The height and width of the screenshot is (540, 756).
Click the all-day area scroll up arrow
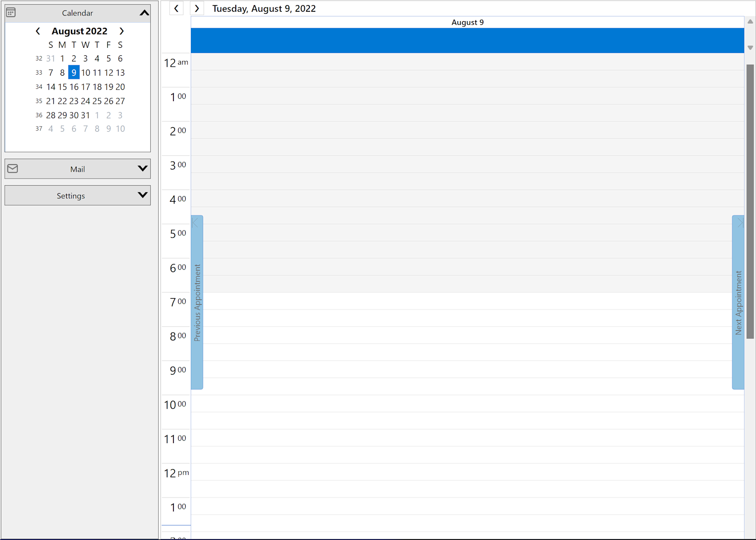pyautogui.click(x=750, y=22)
